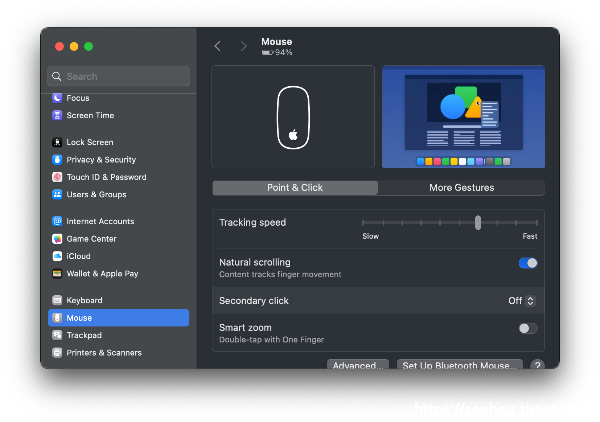This screenshot has height=422, width=600.
Task: Switch to the More Gestures tab
Action: [461, 188]
